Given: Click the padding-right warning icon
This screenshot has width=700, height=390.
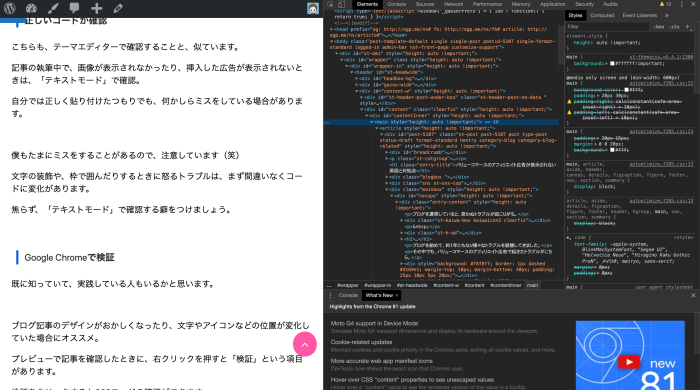Looking at the screenshot, I should click(569, 102).
